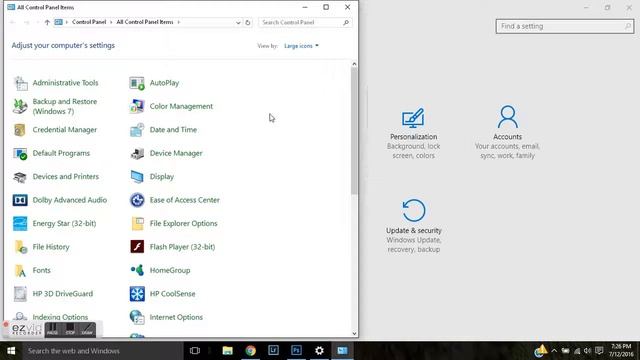This screenshot has width=640, height=360.
Task: Open Personalization icon in Settings window
Action: coord(413,118)
